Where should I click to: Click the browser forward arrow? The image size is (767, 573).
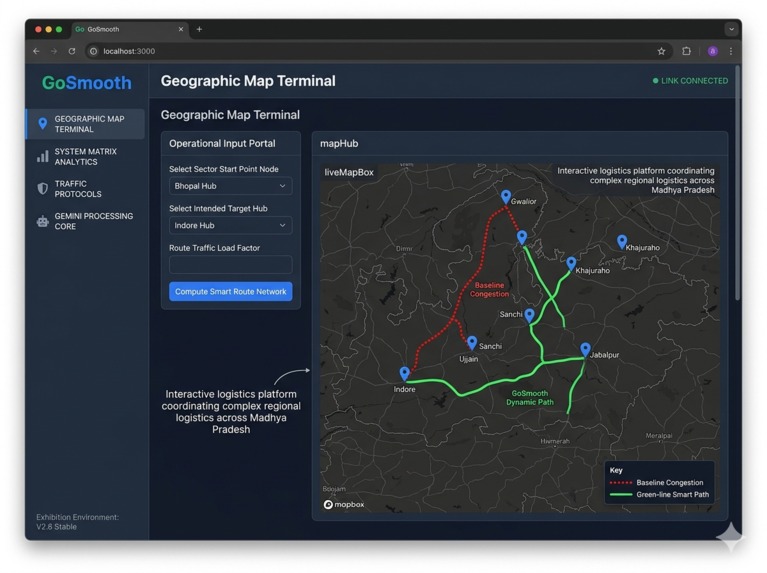click(x=54, y=51)
